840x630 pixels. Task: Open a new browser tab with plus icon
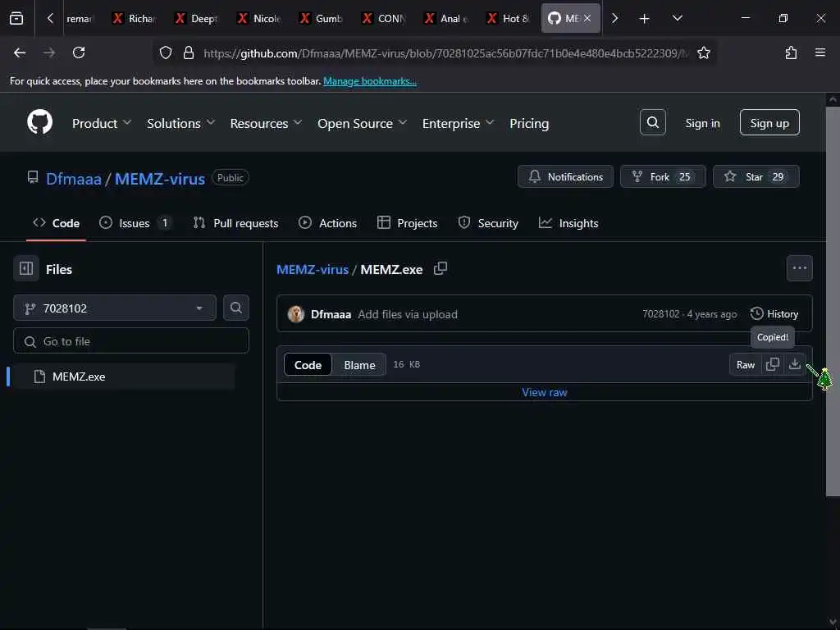coord(645,19)
